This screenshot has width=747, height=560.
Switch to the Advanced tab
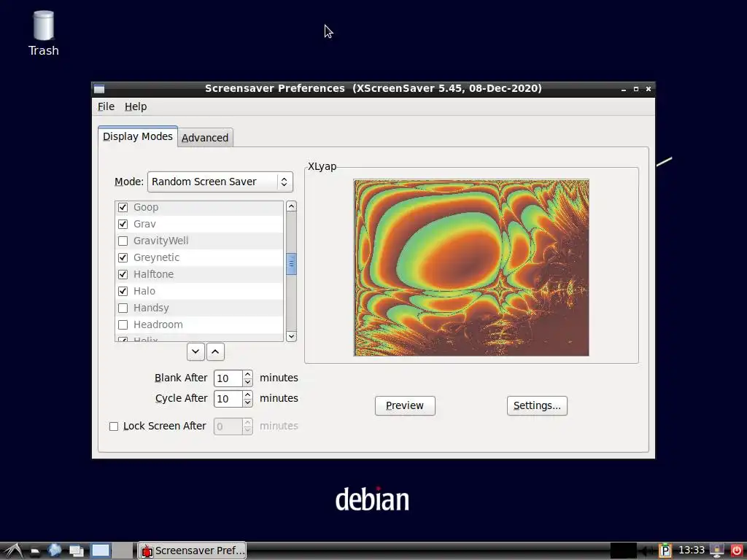pos(205,138)
